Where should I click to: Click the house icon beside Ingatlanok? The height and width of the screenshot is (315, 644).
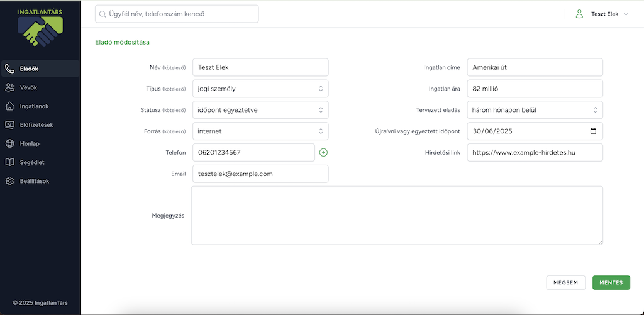tap(10, 106)
